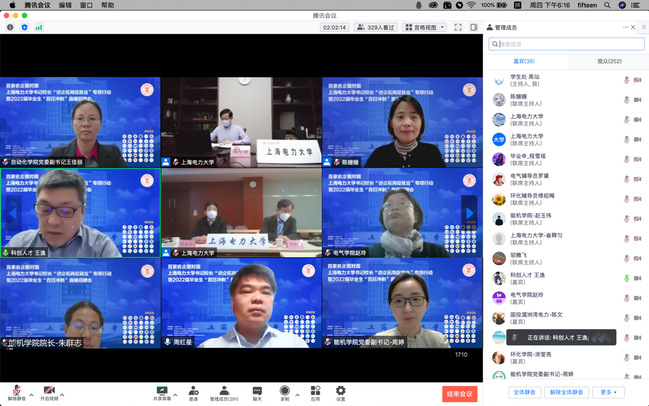This screenshot has height=406, width=649.
Task: Check the green network signal icon
Action: 38,27
